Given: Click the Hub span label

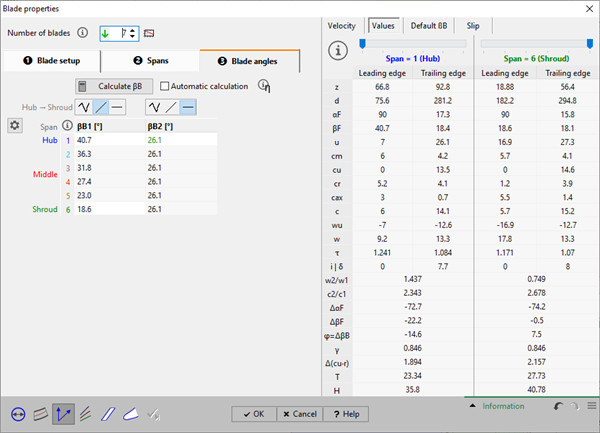Looking at the screenshot, I should (50, 140).
